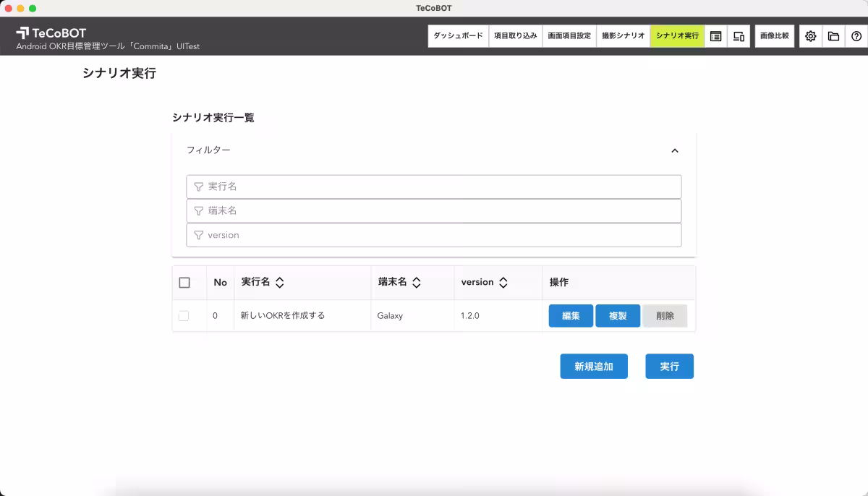
Task: Sort table by 実行名 column arrows
Action: coord(280,283)
